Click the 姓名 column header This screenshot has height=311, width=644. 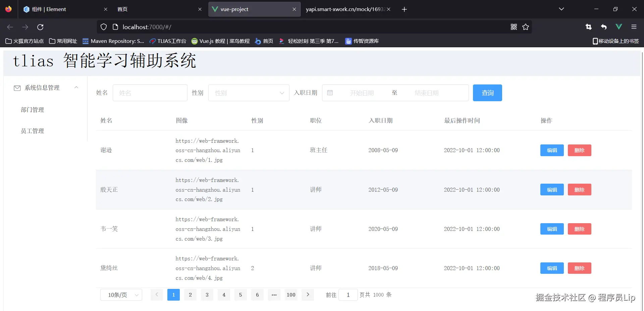click(106, 121)
